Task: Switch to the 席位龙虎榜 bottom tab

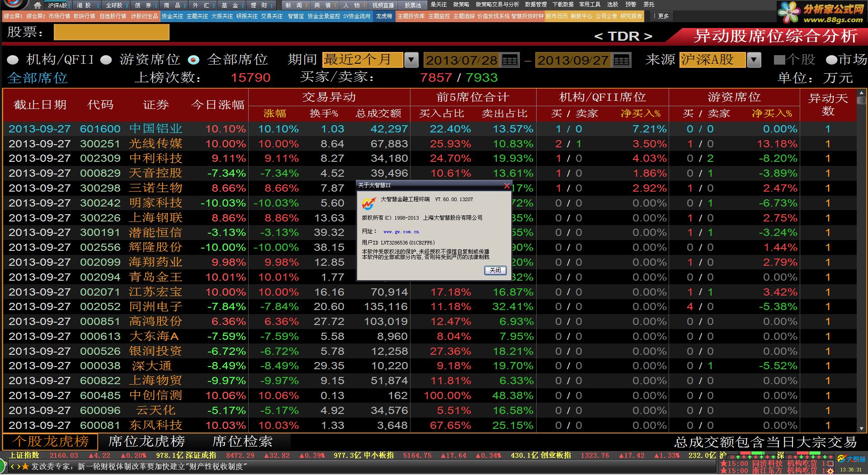Action: point(147,441)
